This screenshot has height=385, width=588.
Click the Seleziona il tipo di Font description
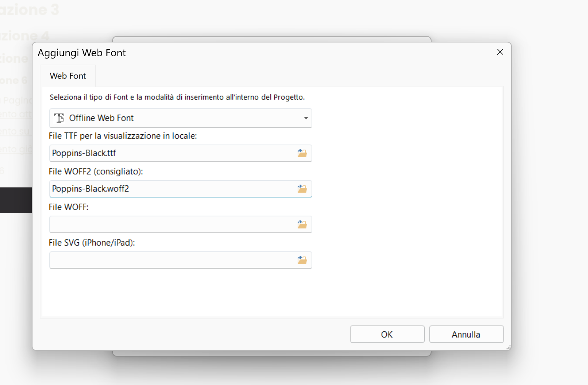tap(177, 97)
